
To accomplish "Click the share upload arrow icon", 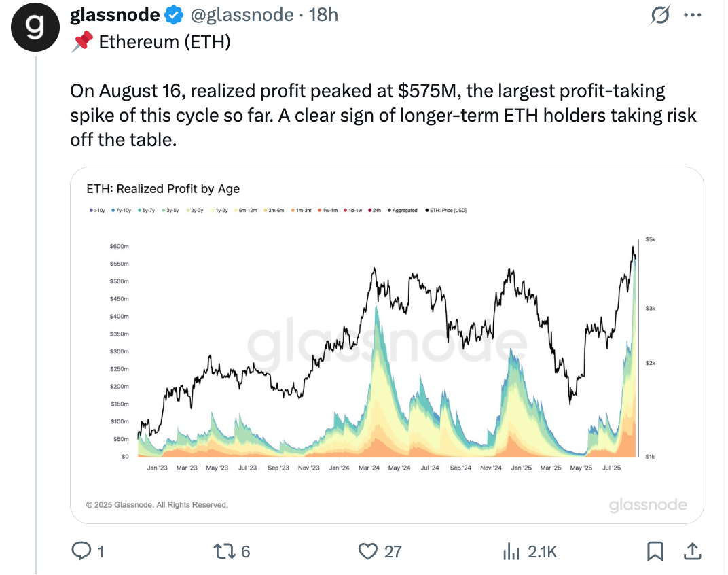I will click(x=692, y=551).
